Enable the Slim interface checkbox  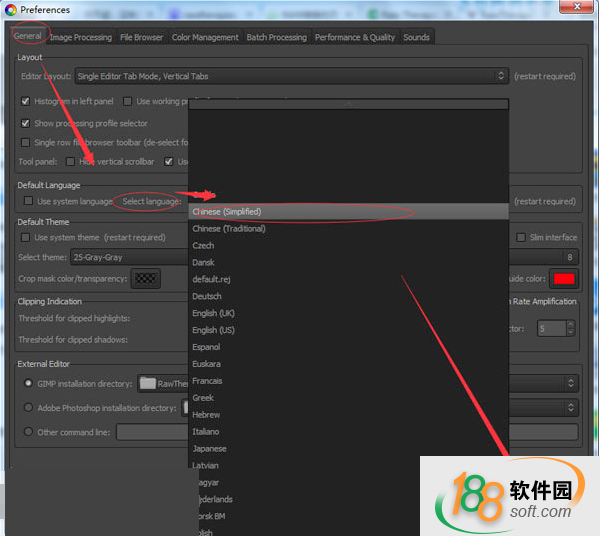point(521,237)
